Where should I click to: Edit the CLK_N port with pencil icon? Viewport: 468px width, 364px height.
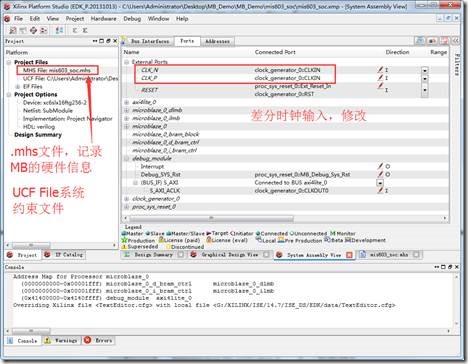pyautogui.click(x=380, y=70)
